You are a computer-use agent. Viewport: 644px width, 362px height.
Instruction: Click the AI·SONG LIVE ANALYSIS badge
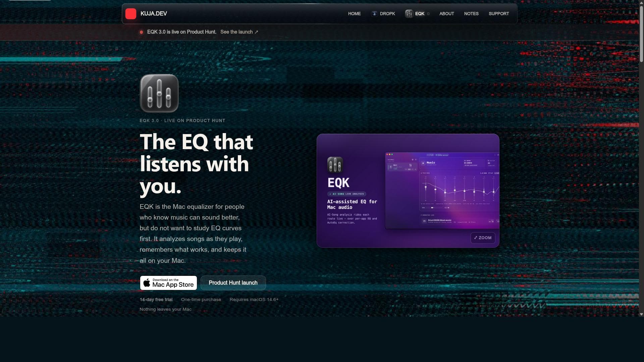347,194
